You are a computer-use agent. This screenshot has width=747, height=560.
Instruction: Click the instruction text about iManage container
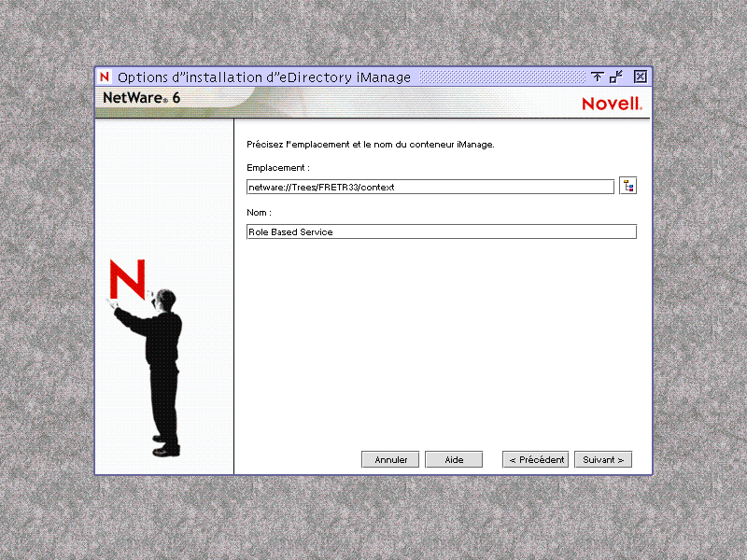[x=369, y=145]
